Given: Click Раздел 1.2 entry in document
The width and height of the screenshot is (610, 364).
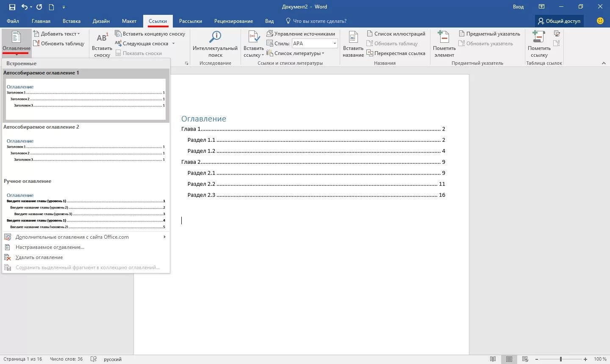Looking at the screenshot, I should point(316,151).
